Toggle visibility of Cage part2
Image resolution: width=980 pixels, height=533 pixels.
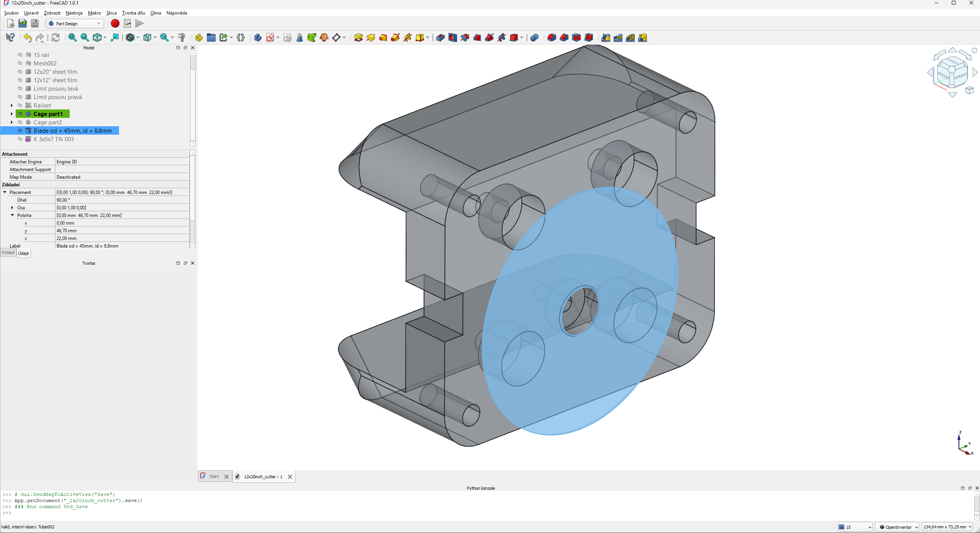click(20, 122)
